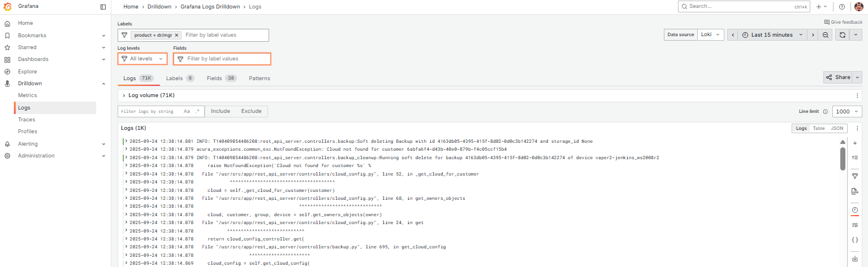Image resolution: width=868 pixels, height=267 pixels.
Task: Open the Loki data source dropdown
Action: click(711, 35)
